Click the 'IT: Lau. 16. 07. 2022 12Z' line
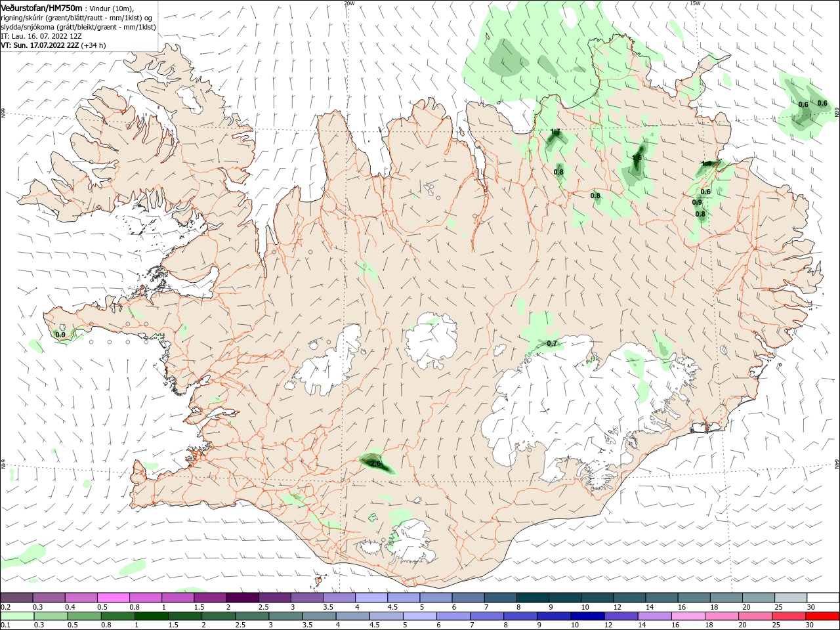The image size is (840, 630). [x=41, y=36]
